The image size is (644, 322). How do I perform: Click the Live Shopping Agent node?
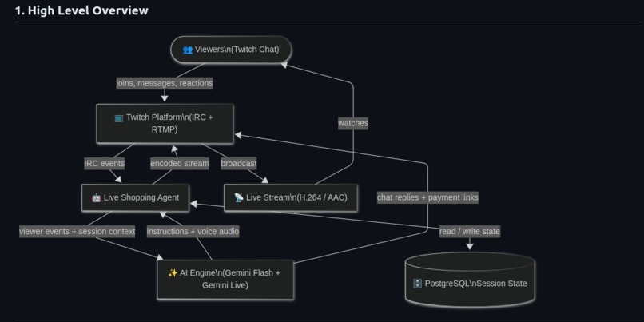135,197
